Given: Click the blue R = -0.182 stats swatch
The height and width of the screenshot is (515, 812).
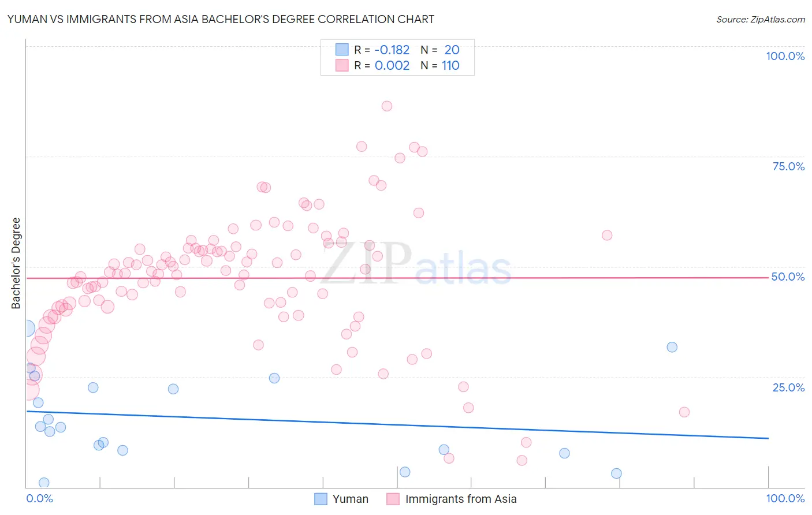Looking at the screenshot, I should (342, 50).
